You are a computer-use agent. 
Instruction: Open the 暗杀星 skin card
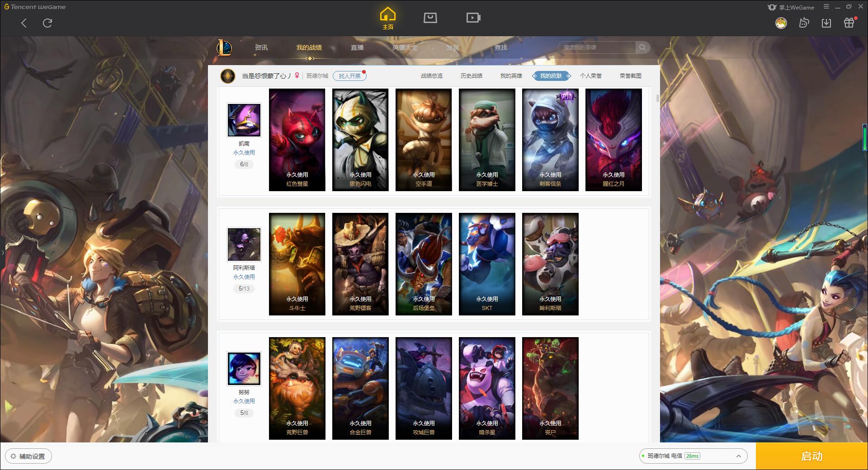pos(487,388)
